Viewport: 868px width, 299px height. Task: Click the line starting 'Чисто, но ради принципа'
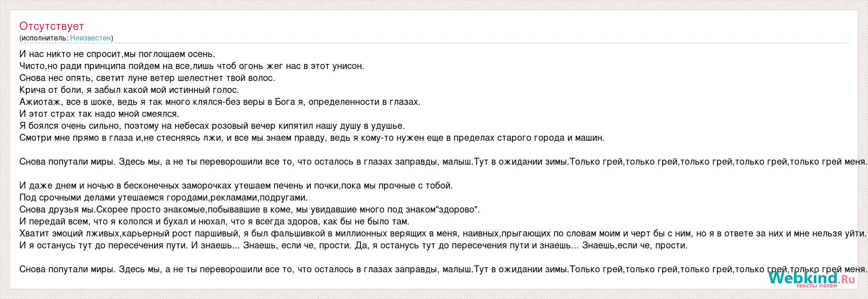pyautogui.click(x=192, y=66)
